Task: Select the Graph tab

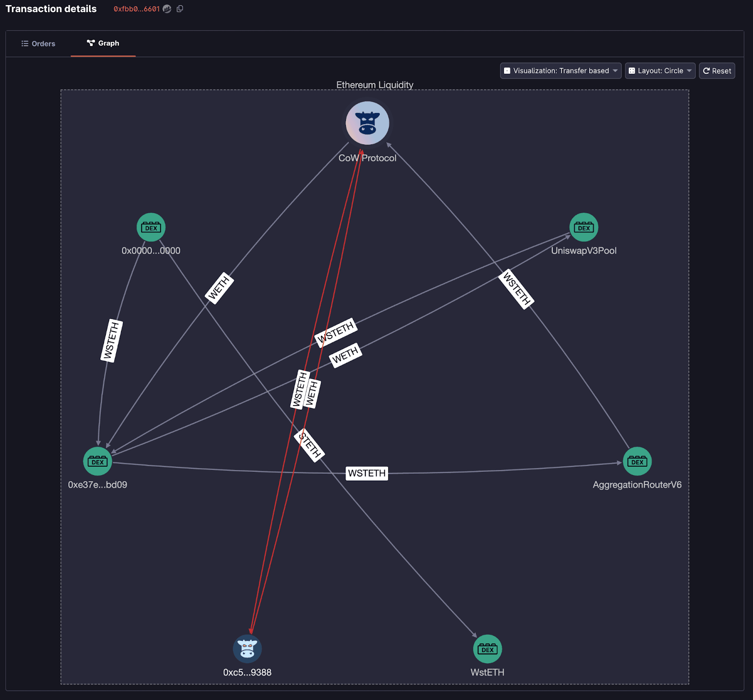Action: coord(103,43)
